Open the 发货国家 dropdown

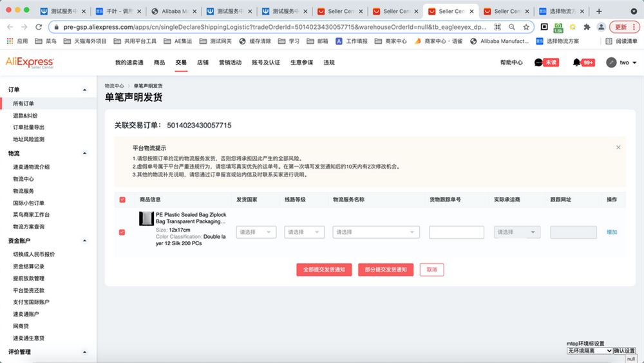256,232
